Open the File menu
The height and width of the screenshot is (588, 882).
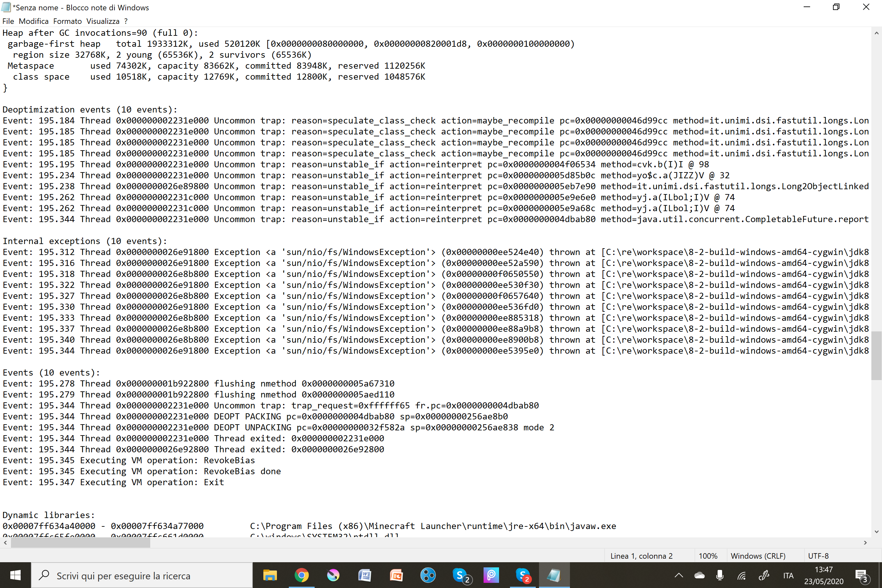[x=8, y=21]
